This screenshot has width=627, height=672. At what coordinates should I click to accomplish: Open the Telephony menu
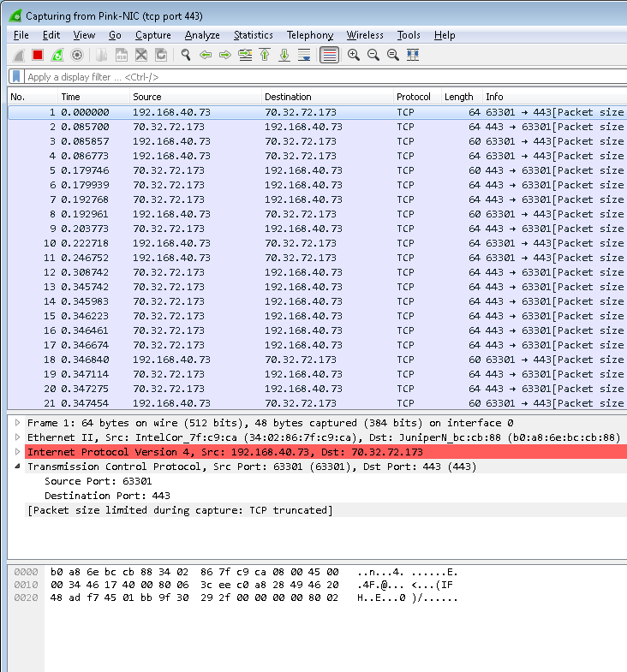click(310, 35)
